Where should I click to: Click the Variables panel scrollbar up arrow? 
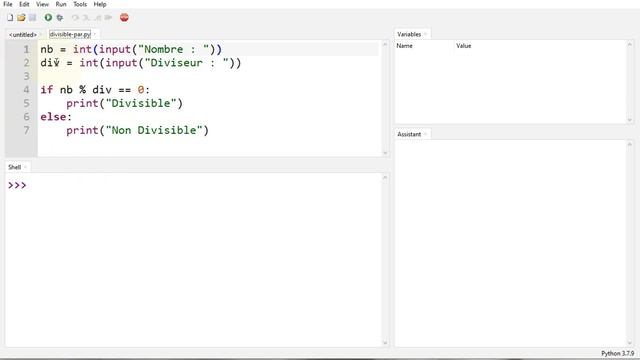[629, 44]
